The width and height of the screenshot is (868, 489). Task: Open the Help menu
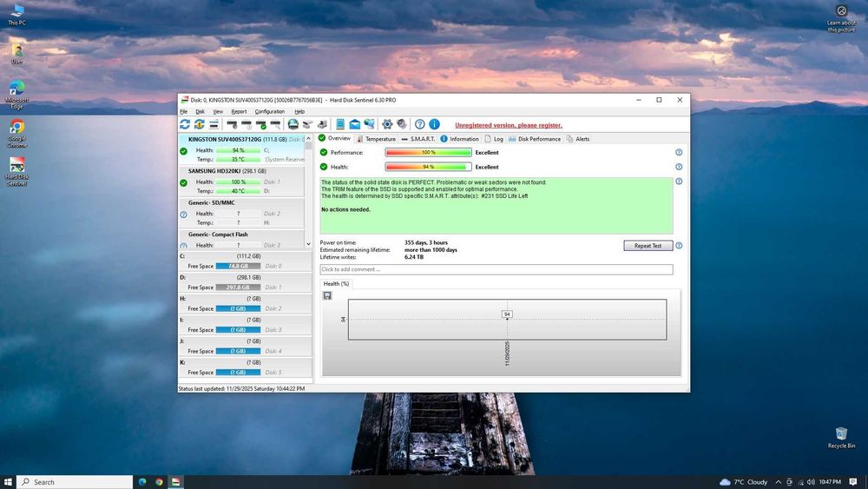(299, 111)
